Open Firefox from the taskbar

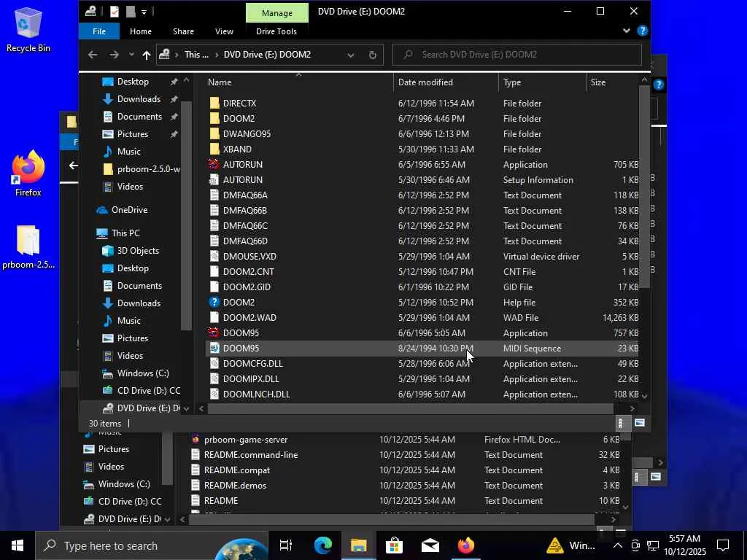click(466, 545)
